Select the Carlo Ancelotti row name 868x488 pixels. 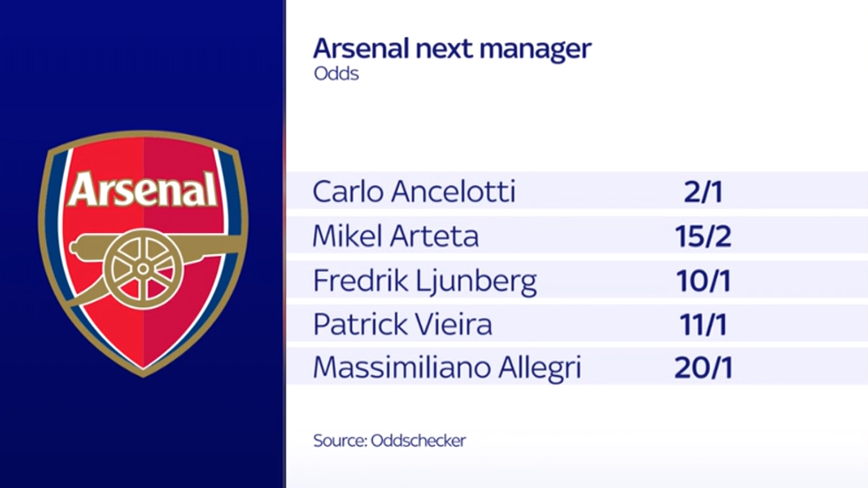tap(414, 191)
